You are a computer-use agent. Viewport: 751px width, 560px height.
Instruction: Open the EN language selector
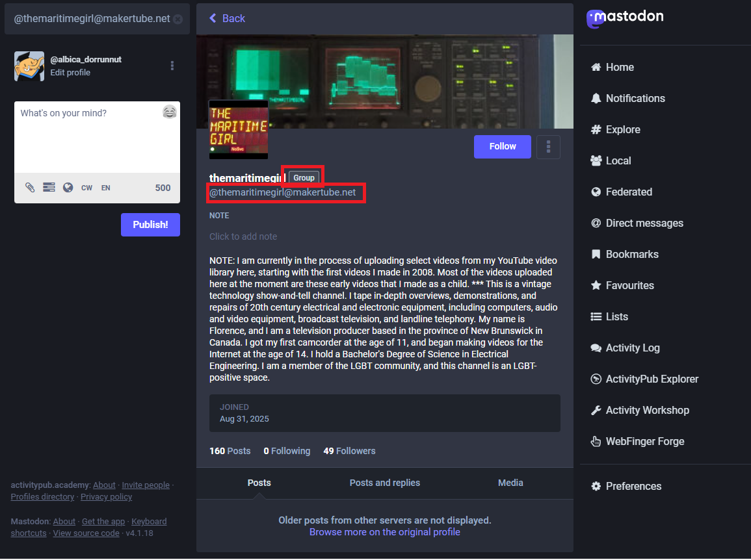pos(105,188)
